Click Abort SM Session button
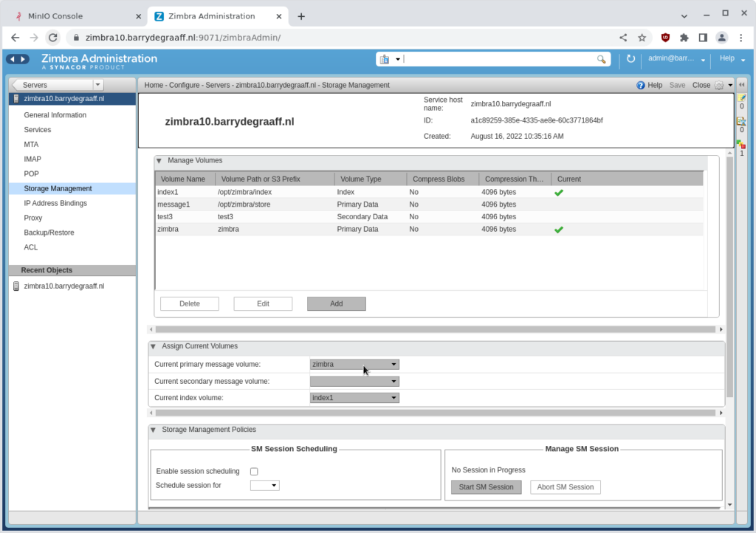 (x=565, y=486)
